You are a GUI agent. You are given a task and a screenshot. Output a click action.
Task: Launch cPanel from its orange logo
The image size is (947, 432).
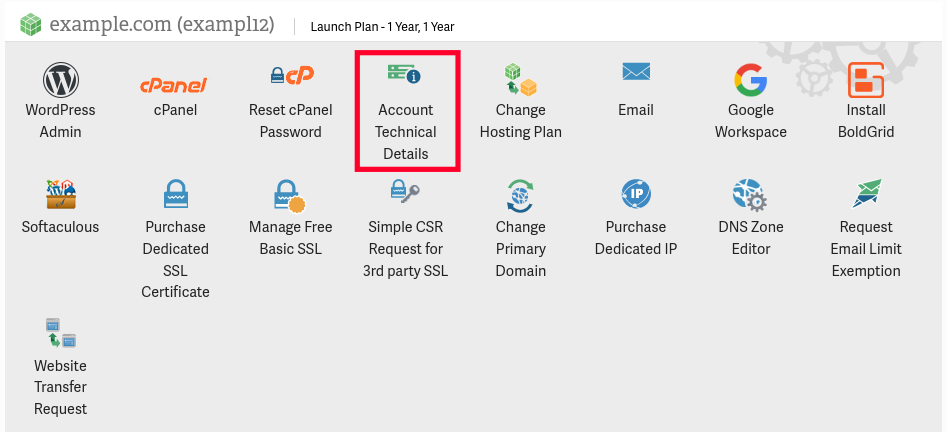coord(175,84)
